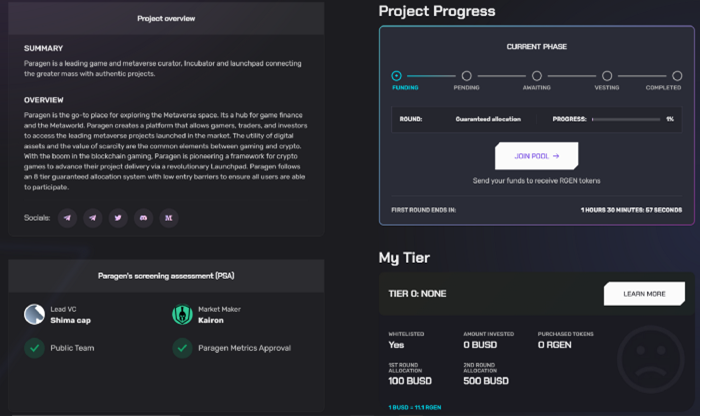Click the '100 BUSD' first round allocation
Image resolution: width=701 pixels, height=417 pixels.
(x=410, y=381)
